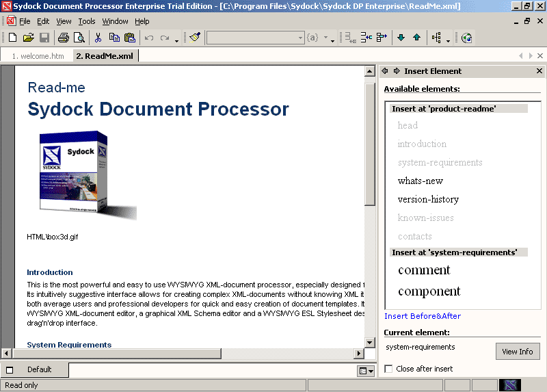Open toolbar options arrow after Redo
Viewport: 547px width, 392px height.
177,41
